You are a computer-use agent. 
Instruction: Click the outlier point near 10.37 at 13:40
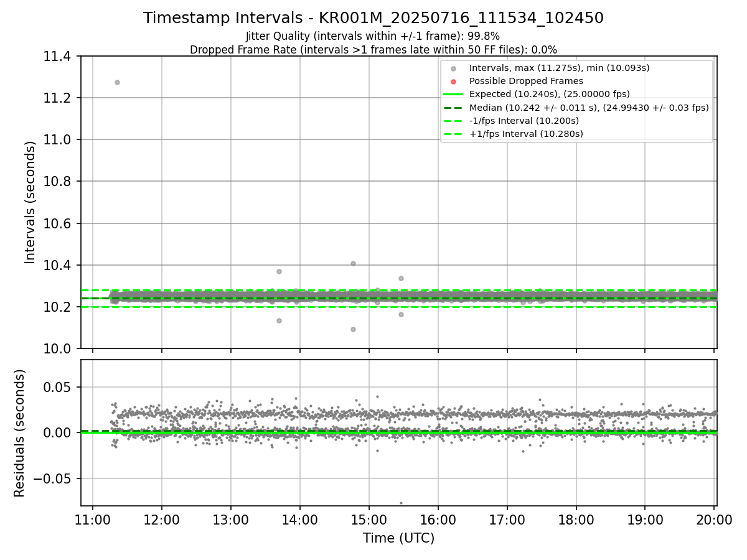click(279, 271)
